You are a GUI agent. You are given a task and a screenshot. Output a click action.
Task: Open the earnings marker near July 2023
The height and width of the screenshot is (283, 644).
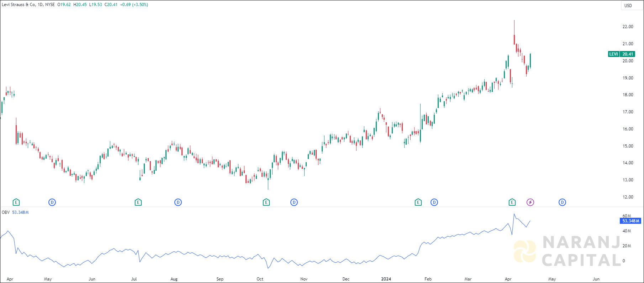pyautogui.click(x=138, y=202)
